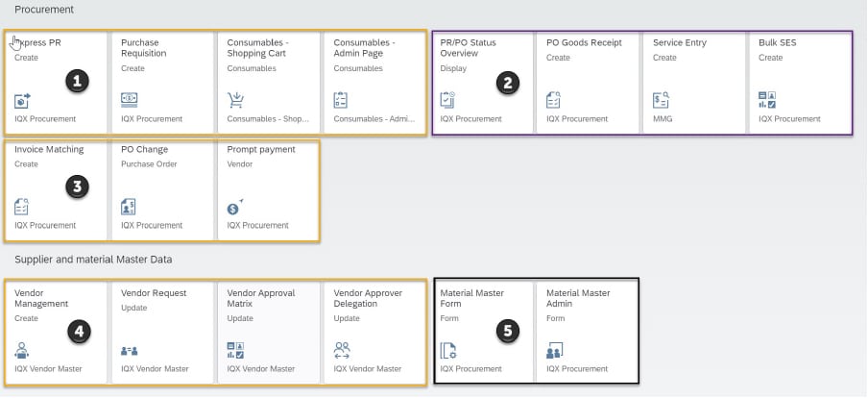
Task: Open Vendor Approver Delegation tile title
Action: point(368,298)
